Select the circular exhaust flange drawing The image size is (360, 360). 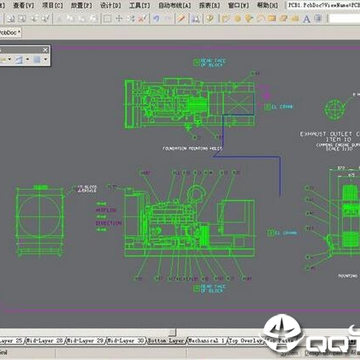click(335, 109)
